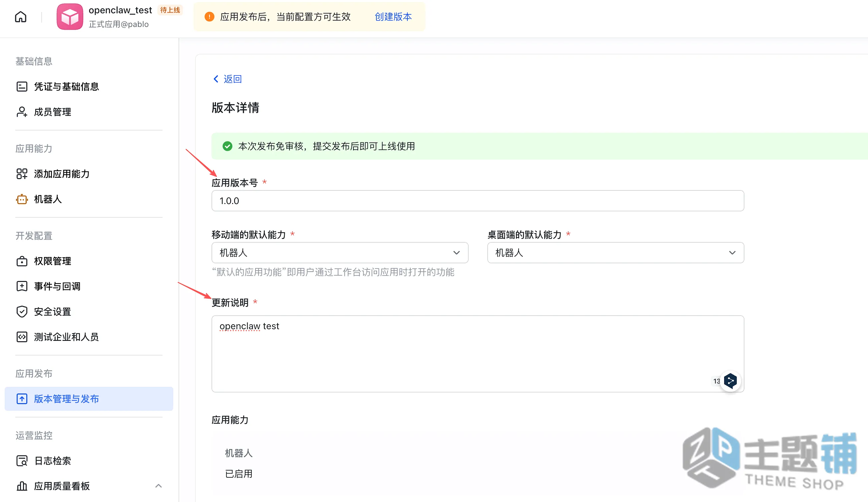Click the back chevron beside 返回
This screenshot has height=502, width=868.
pos(216,79)
